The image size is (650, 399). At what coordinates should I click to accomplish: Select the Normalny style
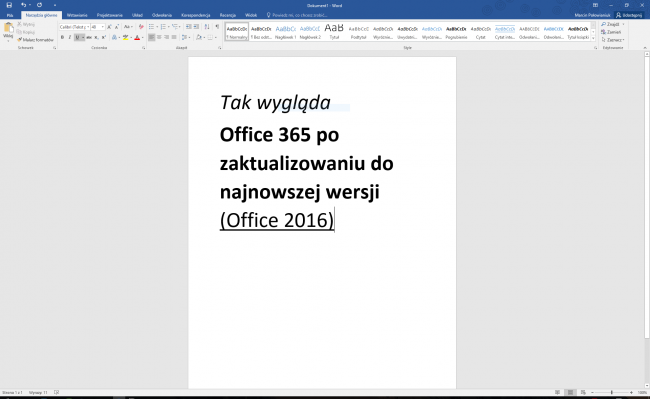tap(237, 32)
